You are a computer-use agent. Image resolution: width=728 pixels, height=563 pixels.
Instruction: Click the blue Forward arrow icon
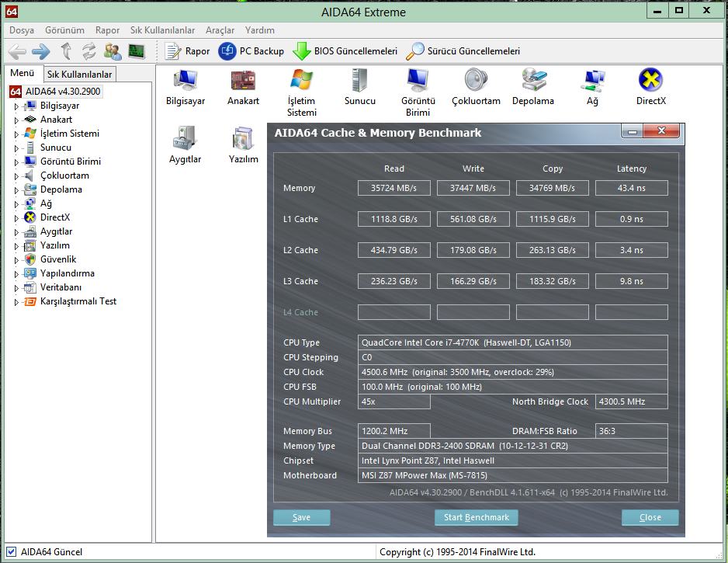41,51
